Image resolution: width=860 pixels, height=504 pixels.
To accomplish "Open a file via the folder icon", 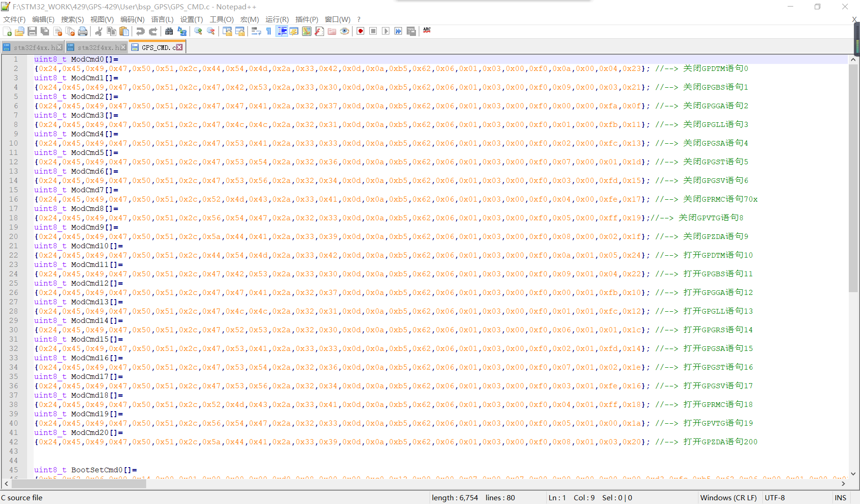I will click(x=20, y=31).
